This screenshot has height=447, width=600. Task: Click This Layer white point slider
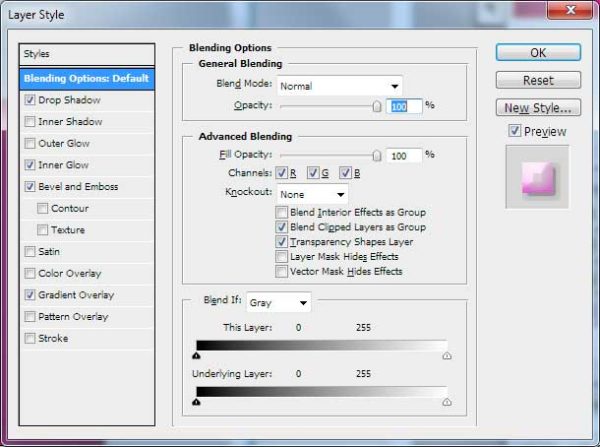tap(447, 356)
